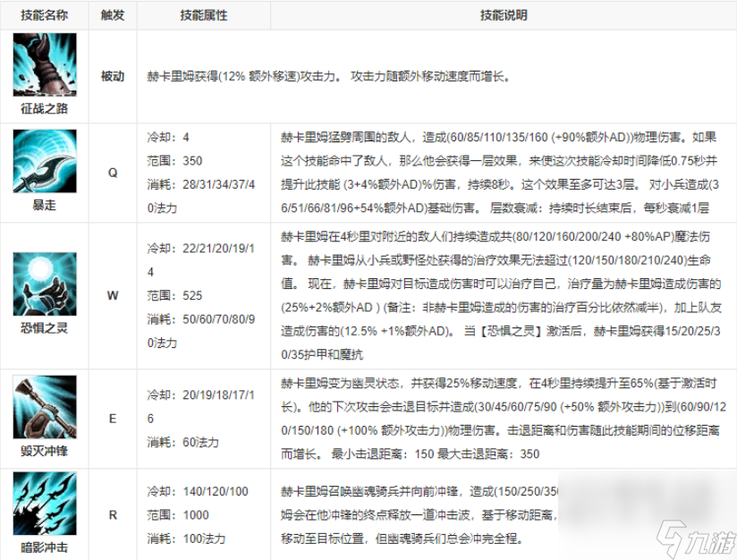Select the 技能说明 column header
The width and height of the screenshot is (737, 560).
pyautogui.click(x=504, y=15)
